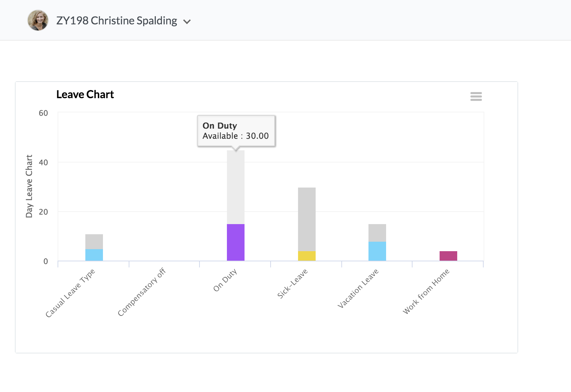This screenshot has height=392, width=571.
Task: Click the 40 y-axis value
Action: (43, 162)
